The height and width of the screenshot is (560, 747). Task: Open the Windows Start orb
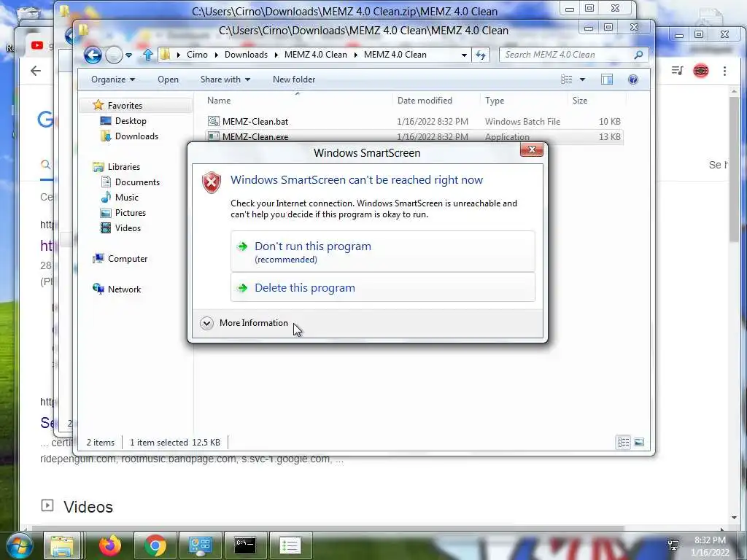click(19, 545)
